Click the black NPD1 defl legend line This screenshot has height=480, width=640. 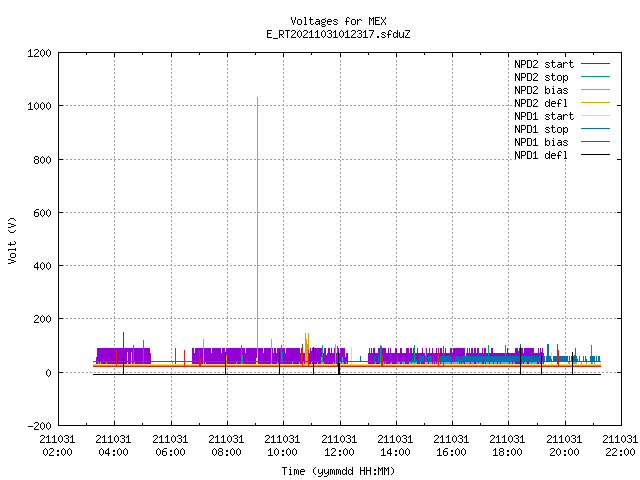596,155
